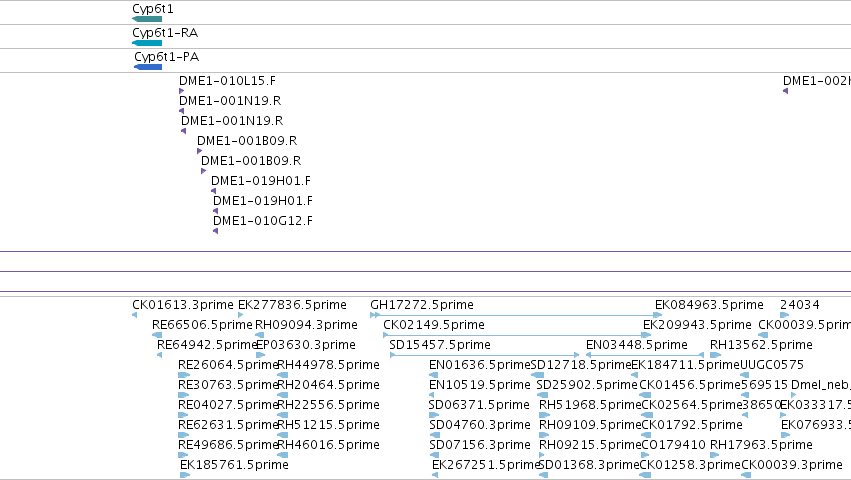Select RE66506.5prime EST
This screenshot has width=851, height=480.
coord(202,325)
